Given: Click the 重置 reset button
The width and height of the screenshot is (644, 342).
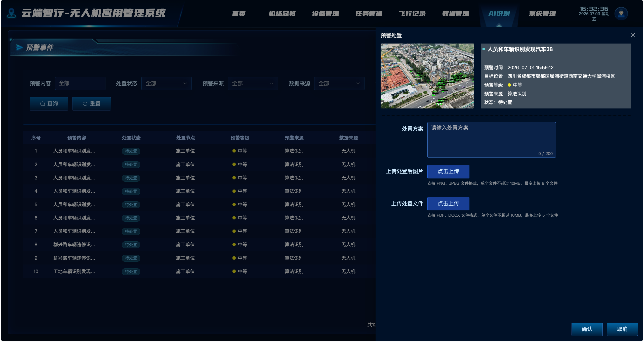Looking at the screenshot, I should tap(92, 104).
